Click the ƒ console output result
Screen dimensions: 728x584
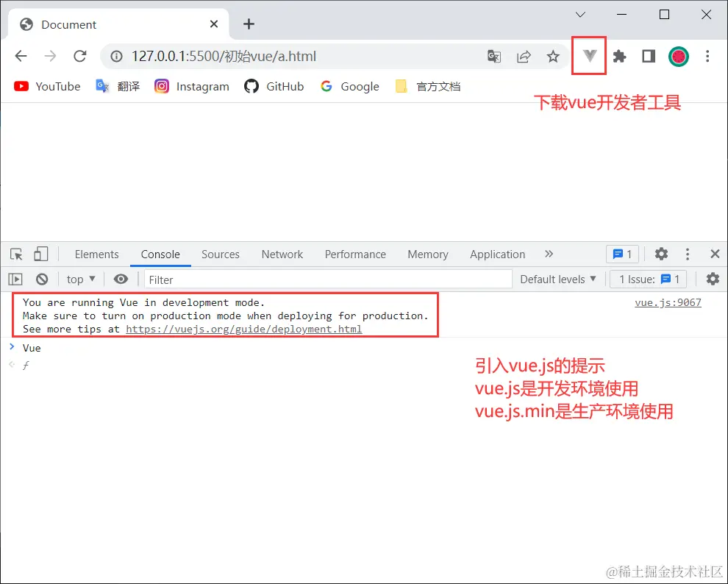click(x=26, y=366)
